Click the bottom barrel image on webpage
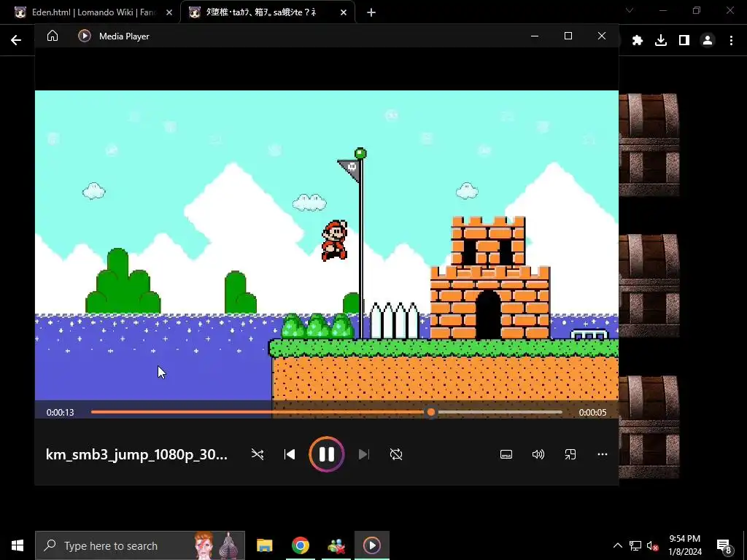 649,426
